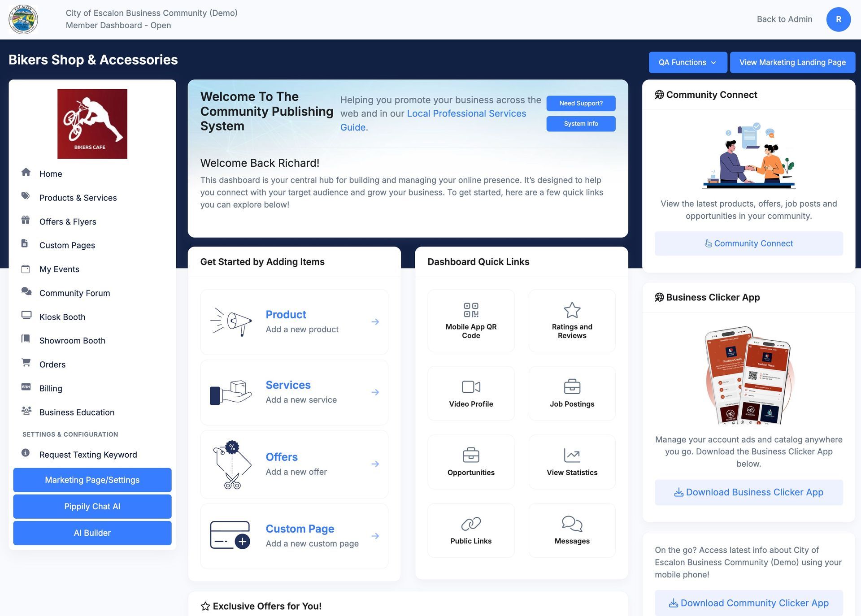Select Community Forum in the sidebar
Screen dimensions: 861x616
(x=74, y=293)
